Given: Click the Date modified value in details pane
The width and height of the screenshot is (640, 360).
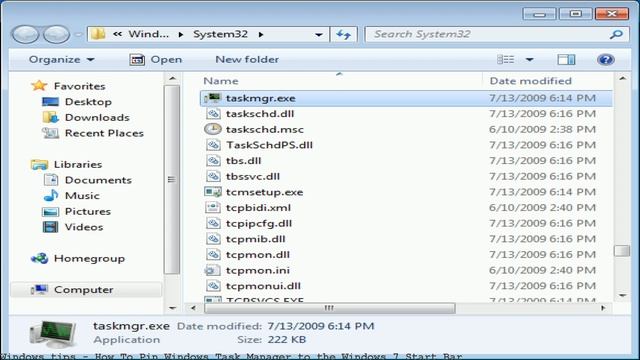Looking at the screenshot, I should [x=320, y=326].
